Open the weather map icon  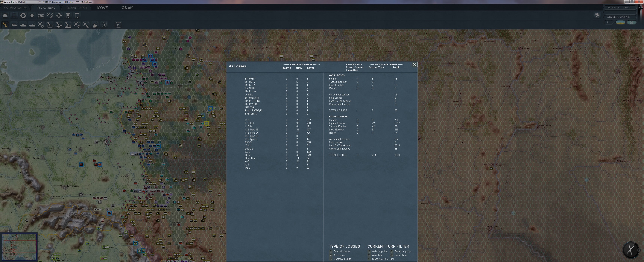[41, 16]
